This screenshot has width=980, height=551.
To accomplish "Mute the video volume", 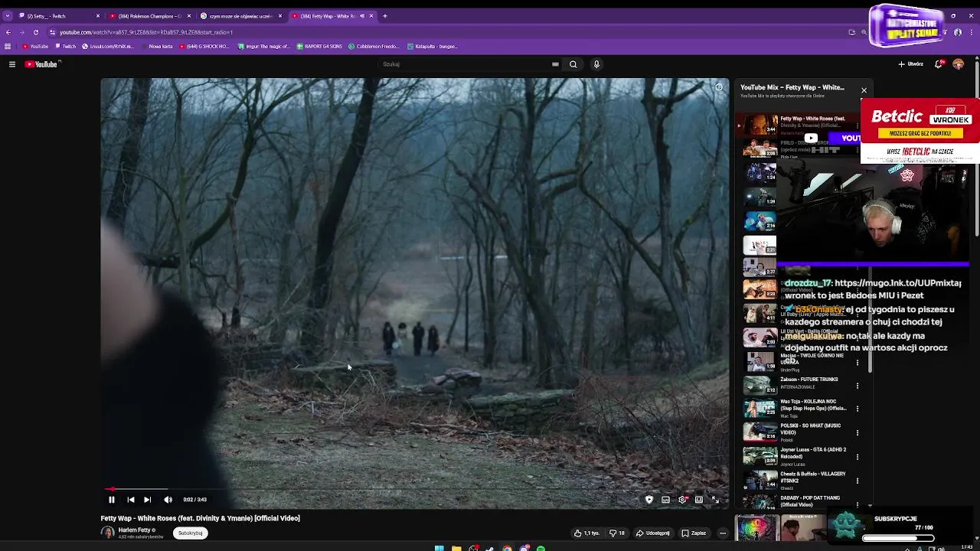I will (168, 500).
